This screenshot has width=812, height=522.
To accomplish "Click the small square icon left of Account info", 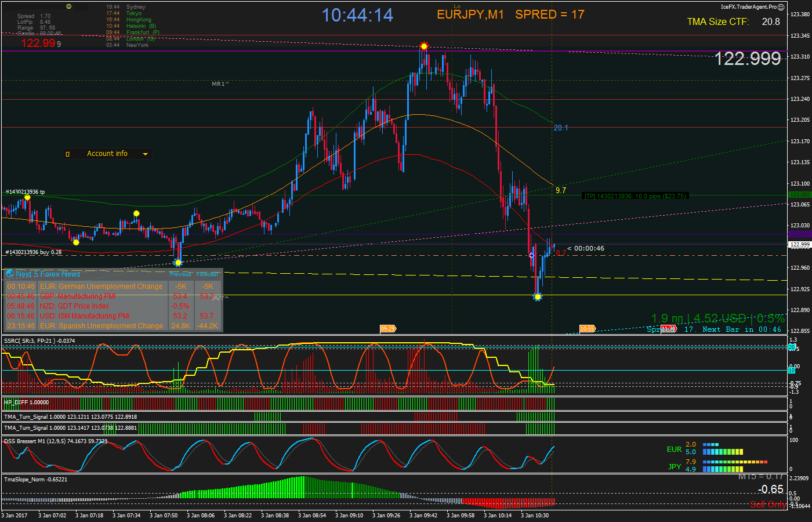I will 68,154.
